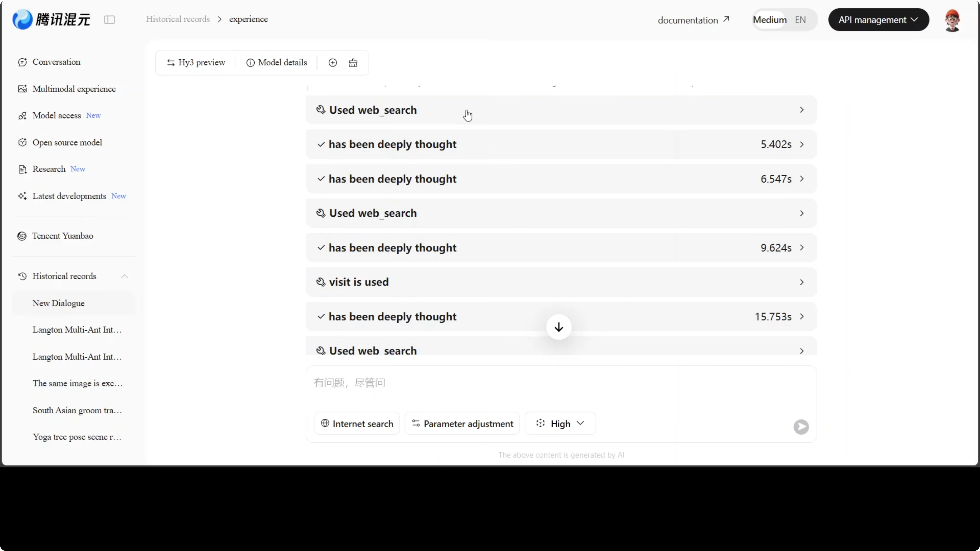Click the clear chat broom icon
The image size is (980, 551).
point(353,63)
